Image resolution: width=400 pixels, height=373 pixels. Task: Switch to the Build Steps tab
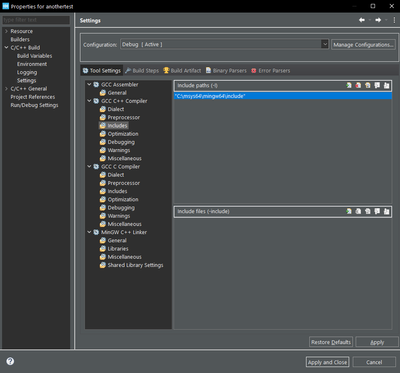point(142,71)
